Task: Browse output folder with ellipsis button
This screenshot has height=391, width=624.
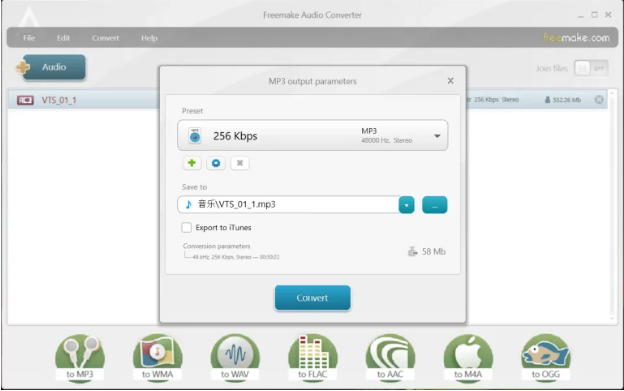Action: (435, 205)
